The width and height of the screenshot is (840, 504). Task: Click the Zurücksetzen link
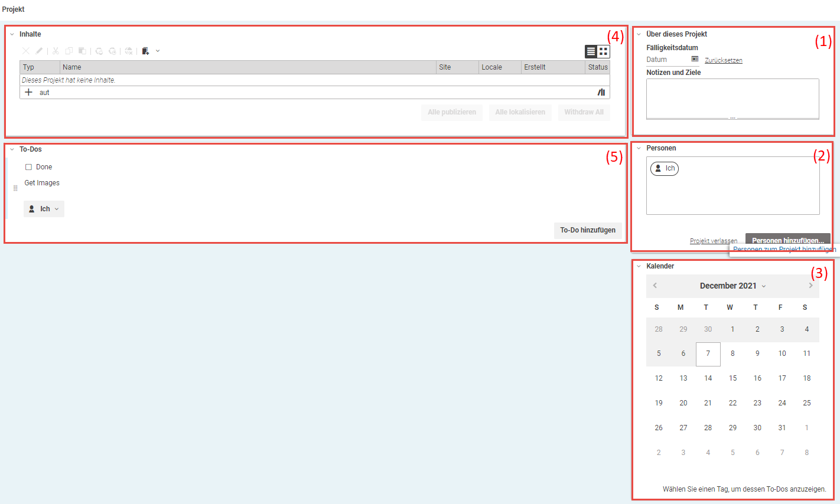(723, 60)
